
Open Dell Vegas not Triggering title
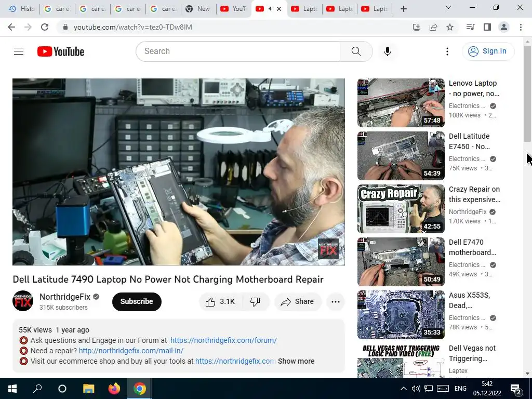pos(472,353)
